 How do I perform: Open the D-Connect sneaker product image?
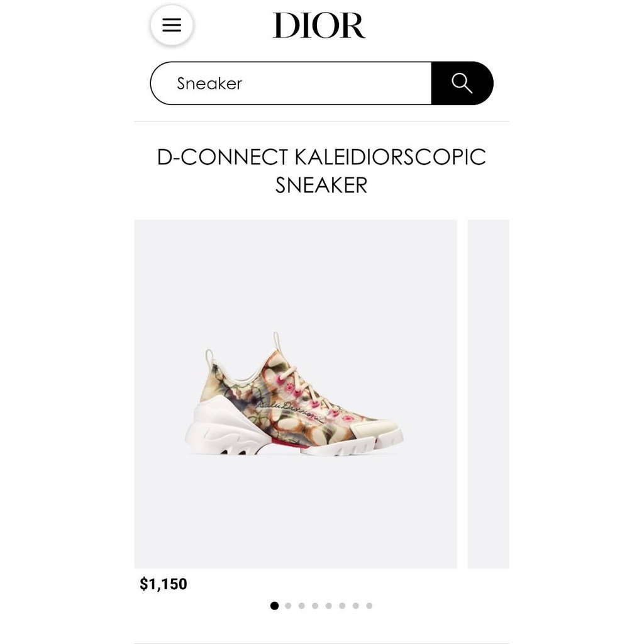(296, 394)
